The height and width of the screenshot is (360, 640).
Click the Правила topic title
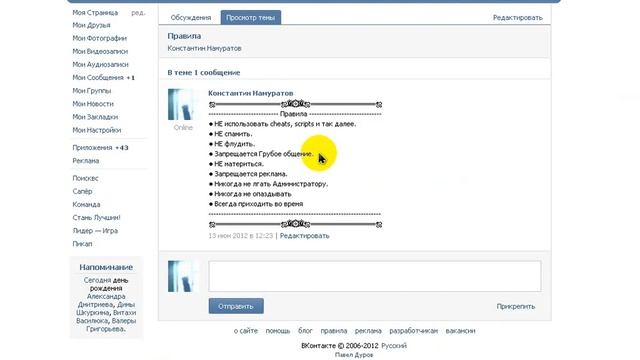(x=184, y=36)
